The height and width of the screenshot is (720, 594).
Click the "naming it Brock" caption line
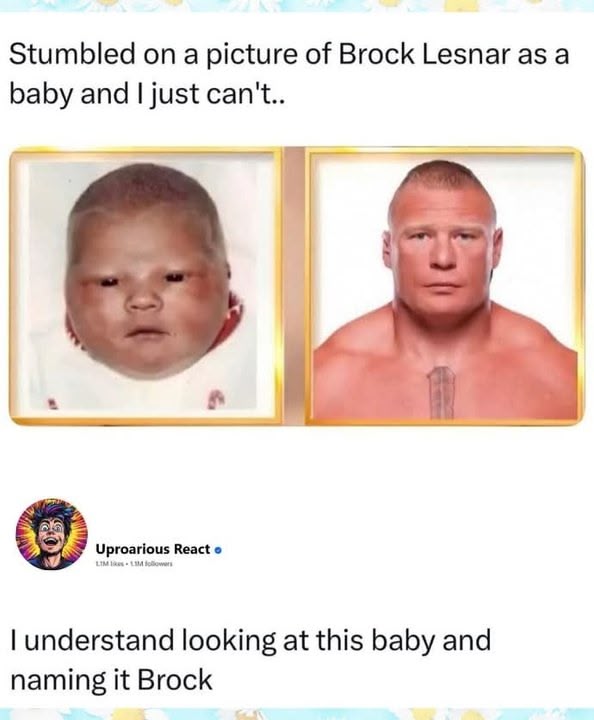(112, 680)
